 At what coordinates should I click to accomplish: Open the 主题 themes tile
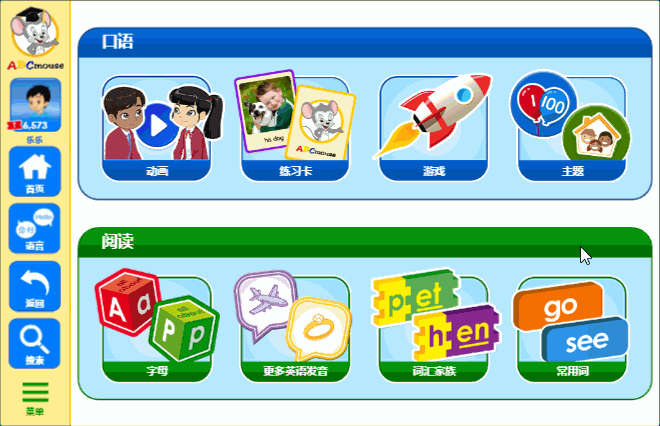[572, 126]
